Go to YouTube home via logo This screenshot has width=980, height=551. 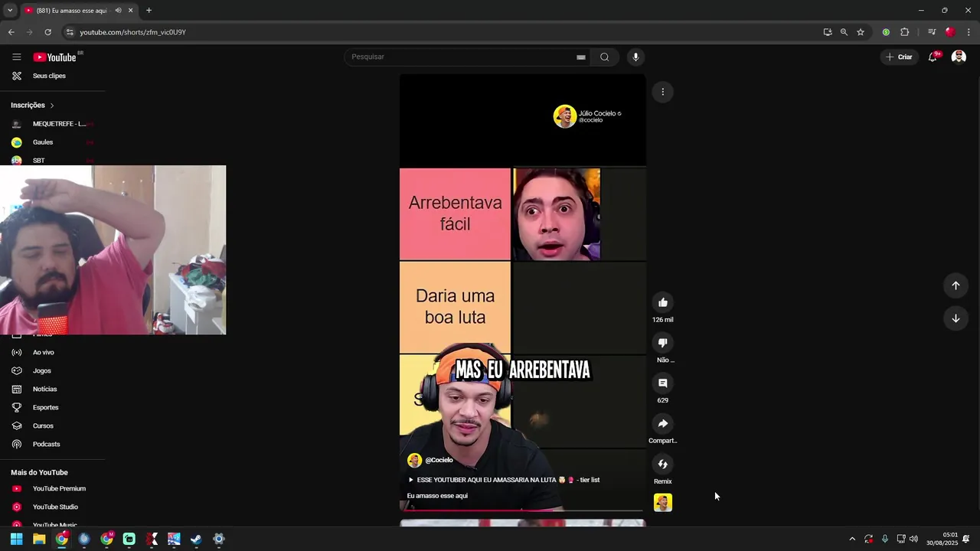[55, 57]
